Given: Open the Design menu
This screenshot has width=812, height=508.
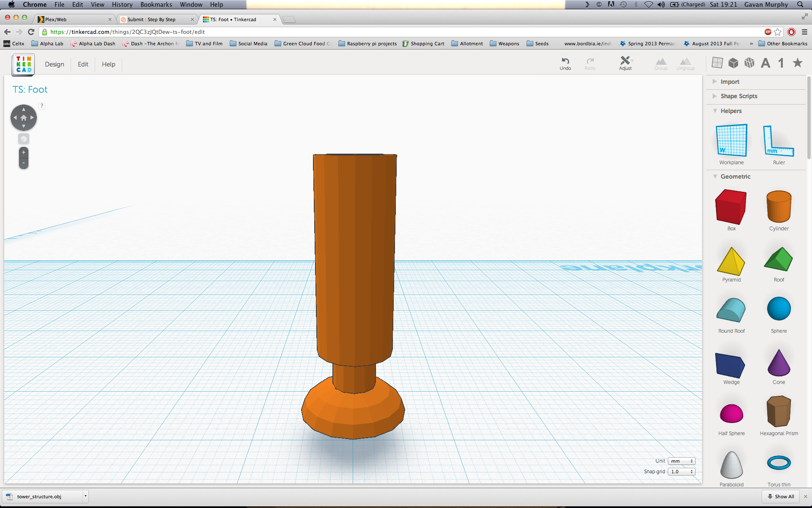Looking at the screenshot, I should (55, 64).
